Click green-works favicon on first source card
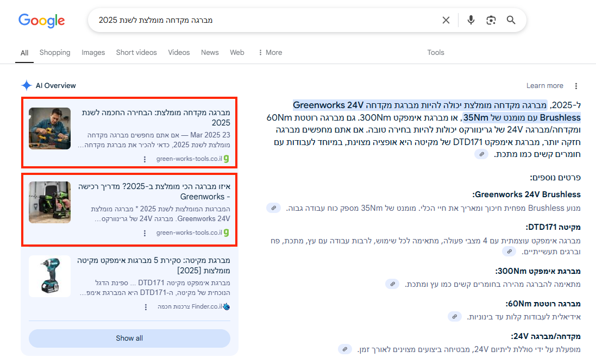Screen dimensions: 596x364 coord(227,159)
